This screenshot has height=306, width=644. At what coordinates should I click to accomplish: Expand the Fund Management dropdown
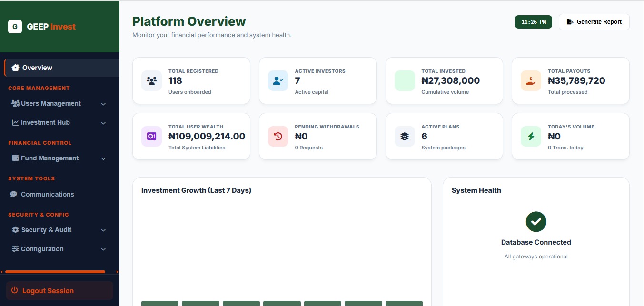coord(103,158)
